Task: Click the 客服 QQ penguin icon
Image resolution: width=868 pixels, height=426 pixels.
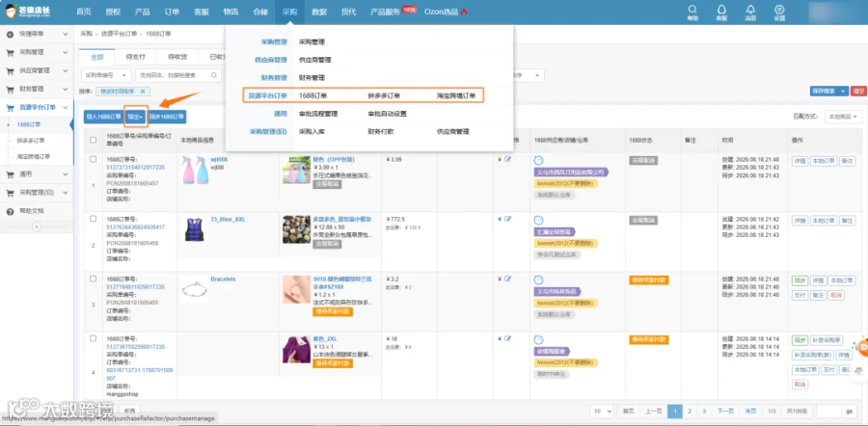Action: click(x=721, y=10)
